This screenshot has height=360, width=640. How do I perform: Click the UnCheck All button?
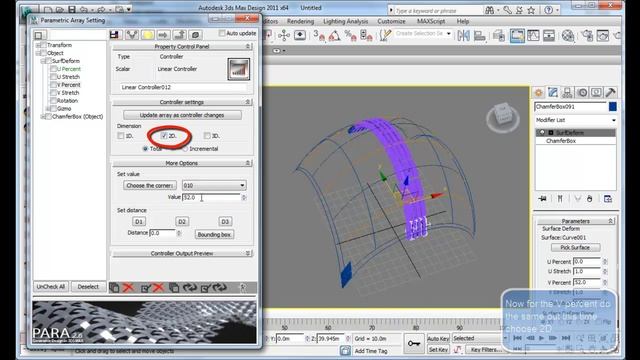click(51, 287)
